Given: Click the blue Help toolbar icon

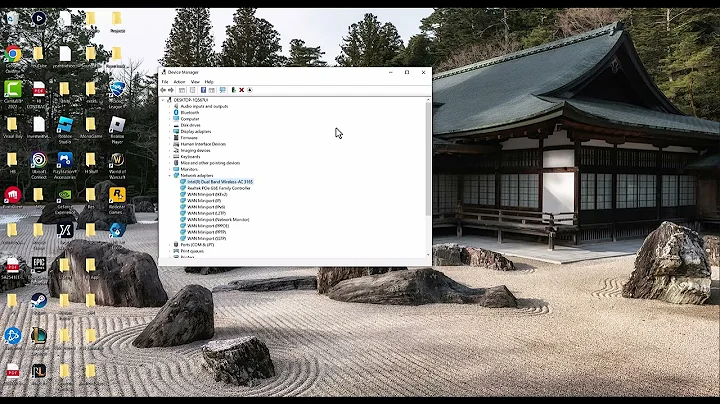Looking at the screenshot, I should (203, 90).
